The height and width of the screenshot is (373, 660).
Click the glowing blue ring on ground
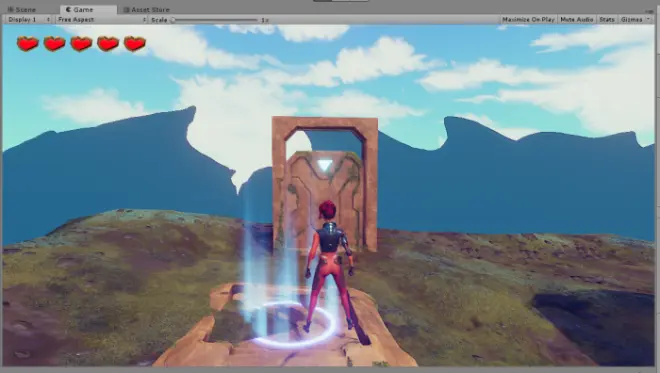click(x=294, y=324)
